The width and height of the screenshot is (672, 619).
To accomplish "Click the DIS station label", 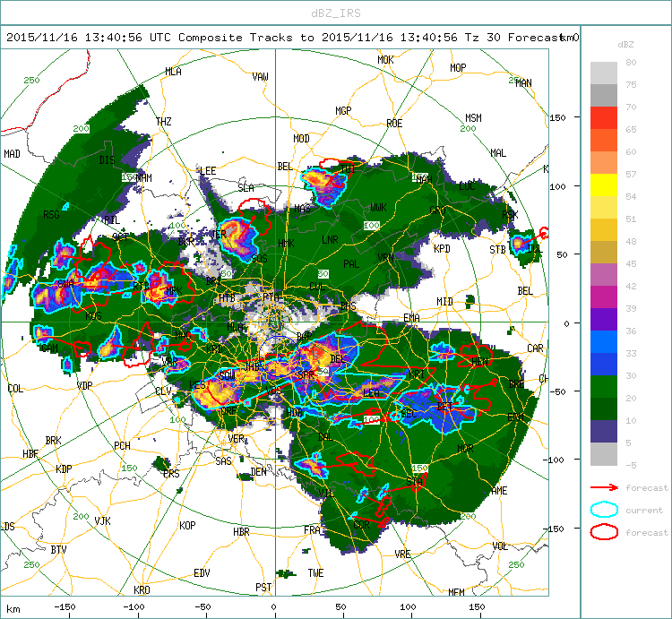I will click(107, 160).
